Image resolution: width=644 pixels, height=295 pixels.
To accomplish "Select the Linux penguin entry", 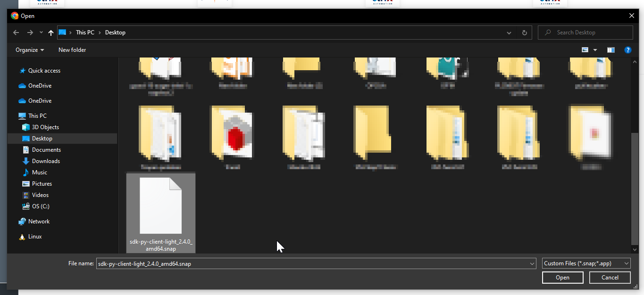I will coord(35,237).
